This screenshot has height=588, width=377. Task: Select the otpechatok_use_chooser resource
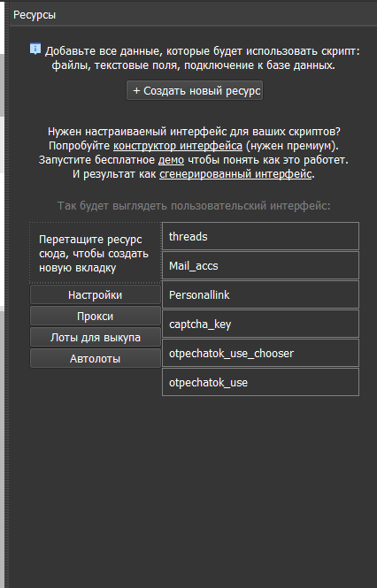260,354
